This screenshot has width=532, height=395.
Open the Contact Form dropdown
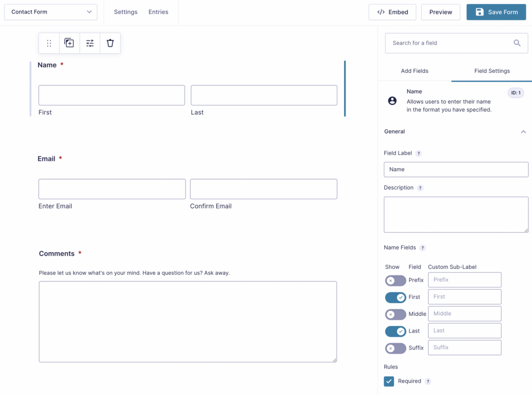pyautogui.click(x=50, y=11)
